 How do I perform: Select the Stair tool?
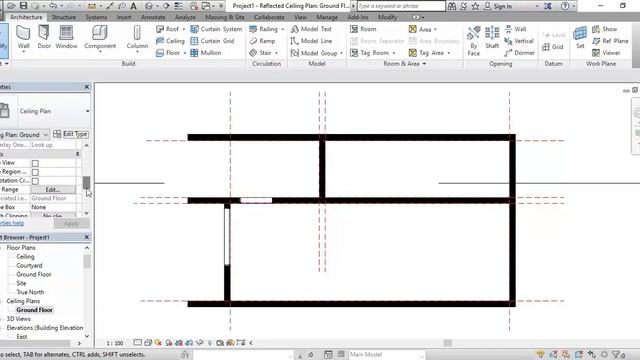(260, 53)
